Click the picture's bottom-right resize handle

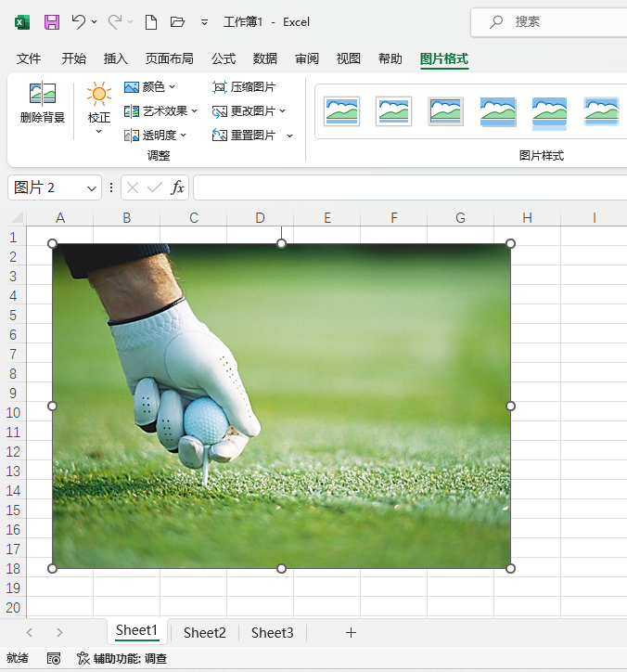click(510, 569)
